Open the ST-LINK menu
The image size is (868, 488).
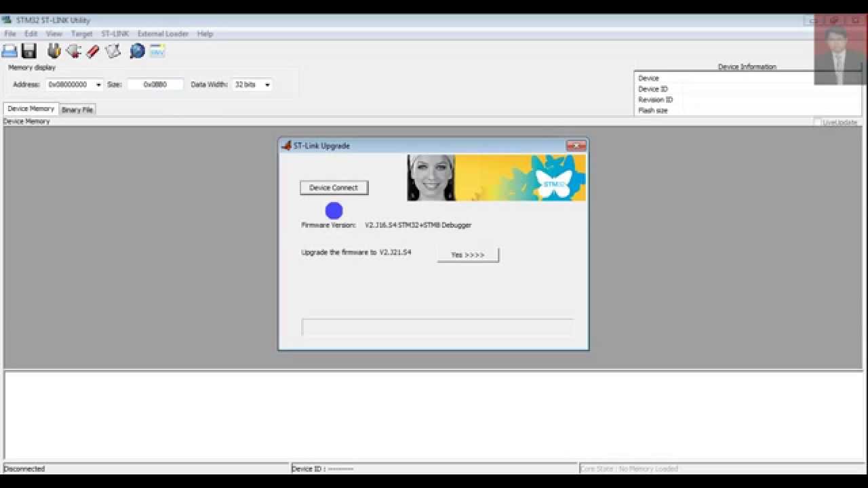click(115, 34)
